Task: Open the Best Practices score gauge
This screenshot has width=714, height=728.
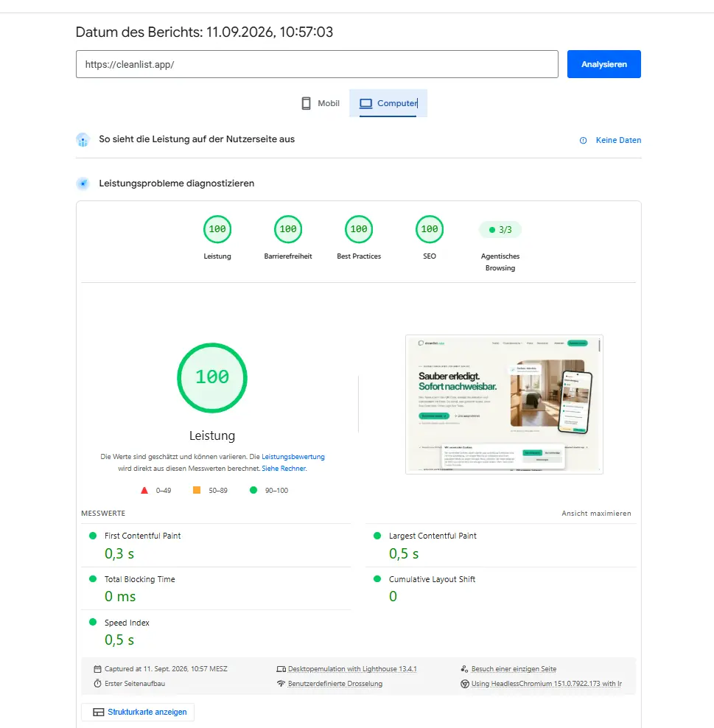Action: [359, 229]
